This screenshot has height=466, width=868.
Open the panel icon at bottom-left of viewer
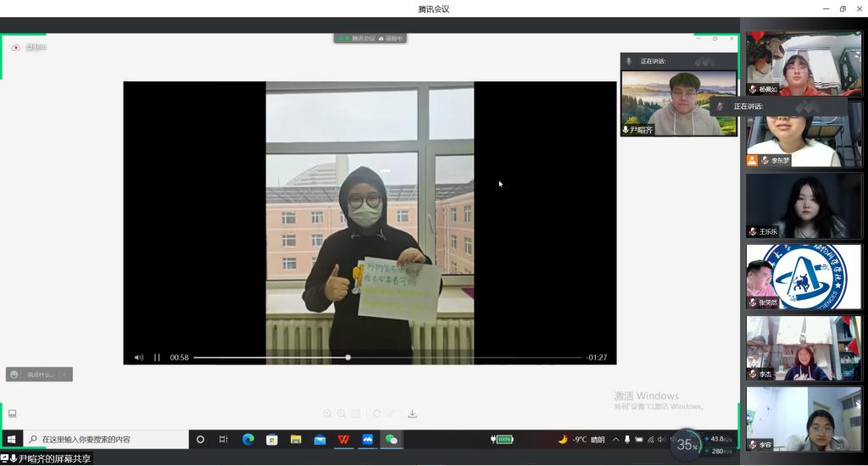(x=13, y=413)
